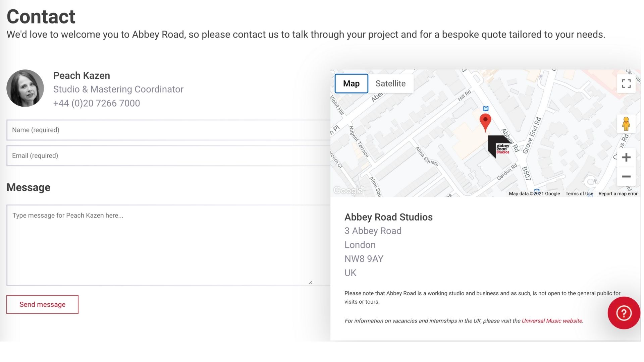Image resolution: width=644 pixels, height=362 pixels.
Task: Grab the message box resize handle
Action: pyautogui.click(x=311, y=283)
